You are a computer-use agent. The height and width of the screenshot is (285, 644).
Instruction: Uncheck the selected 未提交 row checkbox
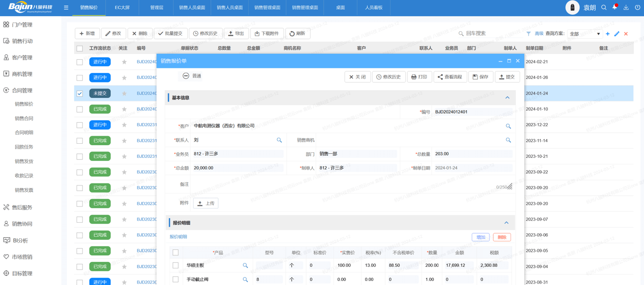tap(80, 93)
